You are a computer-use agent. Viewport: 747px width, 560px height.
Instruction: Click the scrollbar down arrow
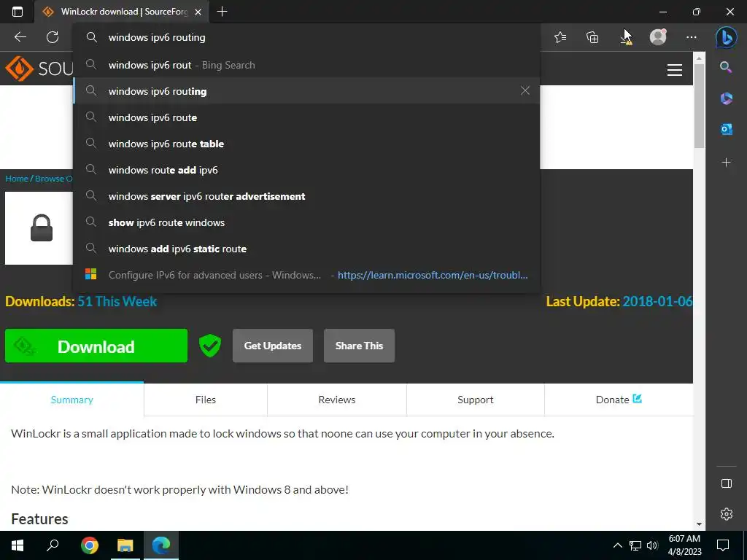pyautogui.click(x=699, y=524)
